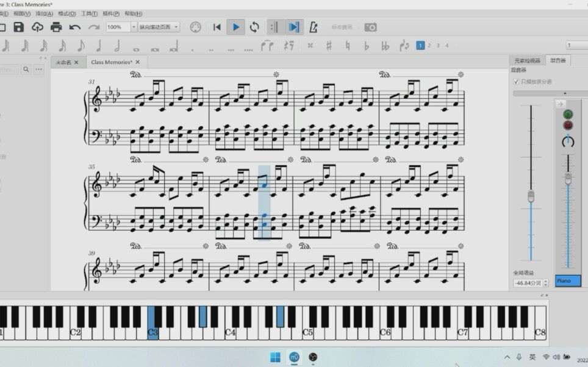Open the page view mode dropdown
The width and height of the screenshot is (588, 367).
point(159,27)
